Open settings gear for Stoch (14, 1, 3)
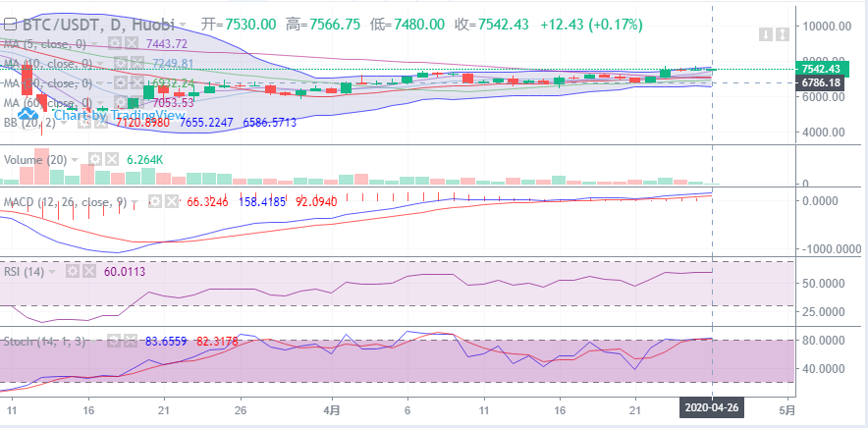 point(114,342)
